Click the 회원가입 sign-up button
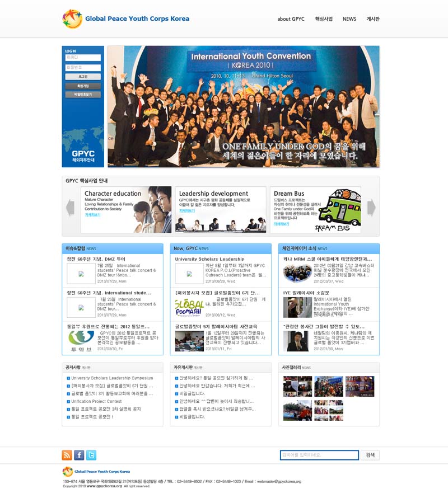The width and height of the screenshot is (448, 498). [x=83, y=86]
